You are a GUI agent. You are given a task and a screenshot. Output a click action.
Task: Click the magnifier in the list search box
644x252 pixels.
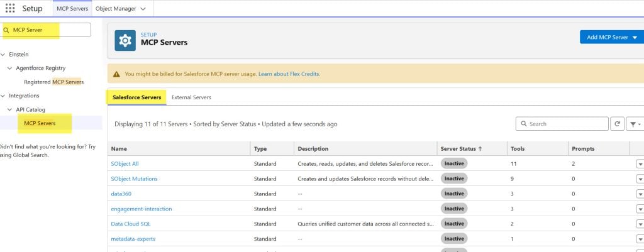click(524, 124)
